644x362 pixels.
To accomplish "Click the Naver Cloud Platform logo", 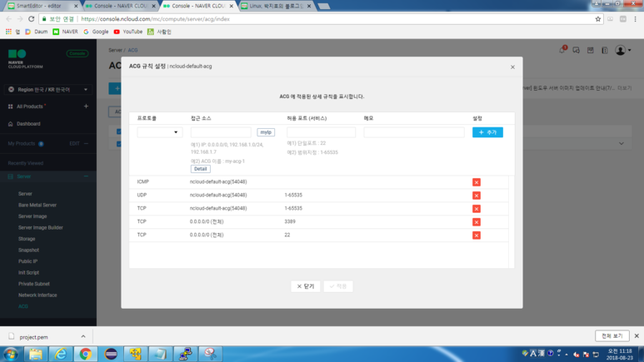I will tap(25, 59).
